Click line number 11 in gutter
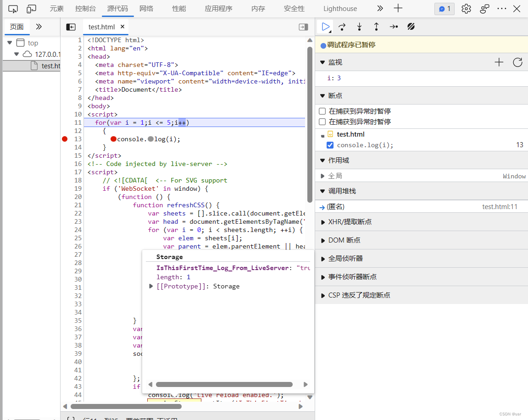 78,122
